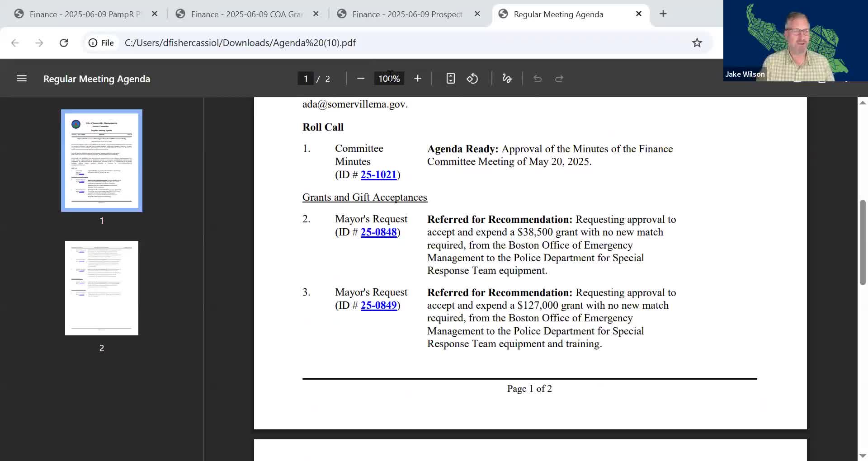868x461 pixels.
Task: Open agenda item link 25-0849
Action: pos(378,306)
